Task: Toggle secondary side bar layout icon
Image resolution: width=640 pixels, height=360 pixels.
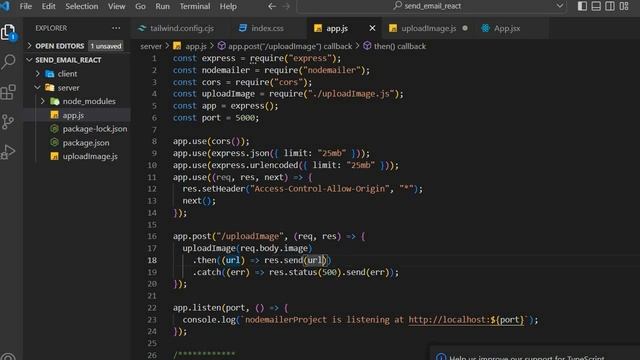Action: (610, 6)
